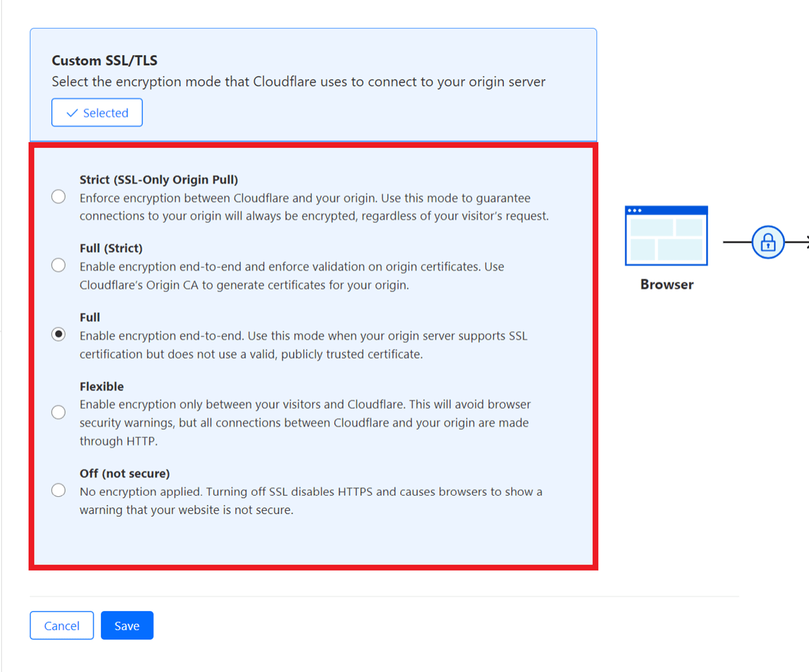Click the "Custom SSL/TLS" heading
809x672 pixels.
pyautogui.click(x=105, y=60)
